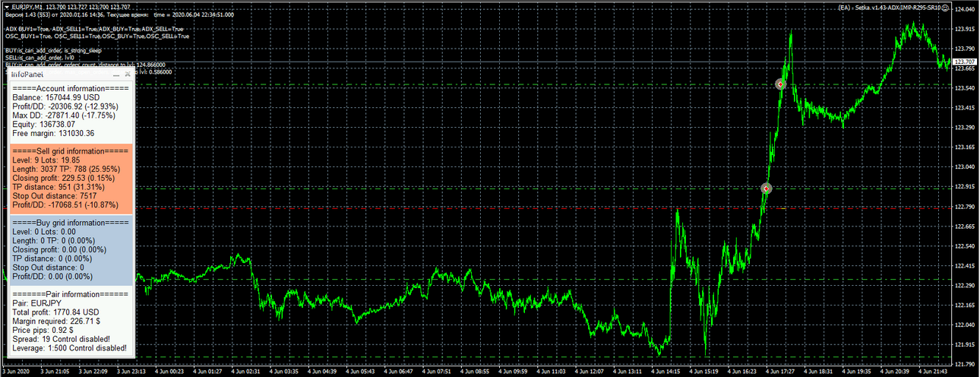The width and height of the screenshot is (980, 377).
Task: Click the Sell grid information header
Action: (71, 151)
